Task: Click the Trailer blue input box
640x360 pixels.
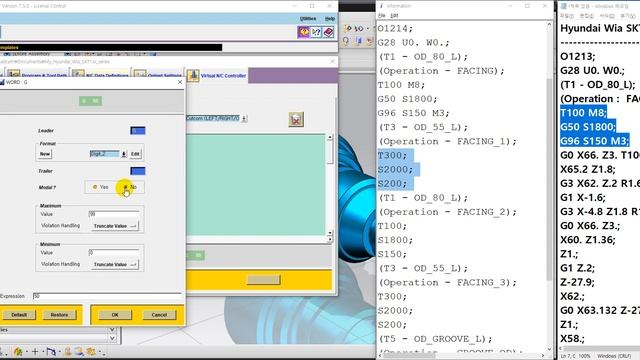Action: [x=138, y=171]
